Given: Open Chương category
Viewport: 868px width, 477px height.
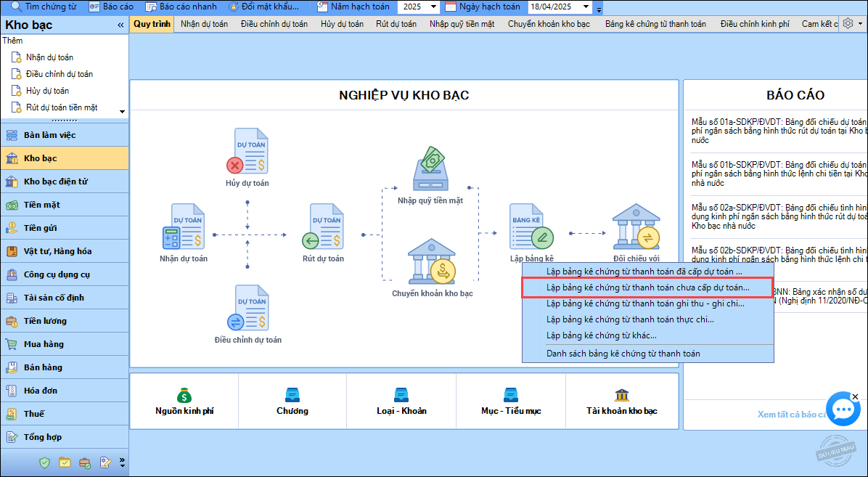Looking at the screenshot, I should [x=292, y=402].
